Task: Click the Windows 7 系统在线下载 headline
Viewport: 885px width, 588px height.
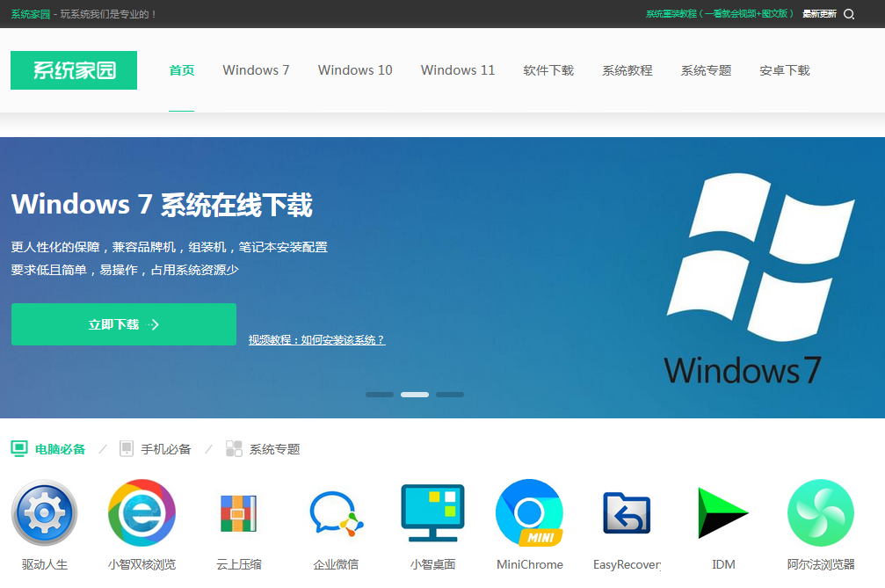Action: click(x=162, y=204)
